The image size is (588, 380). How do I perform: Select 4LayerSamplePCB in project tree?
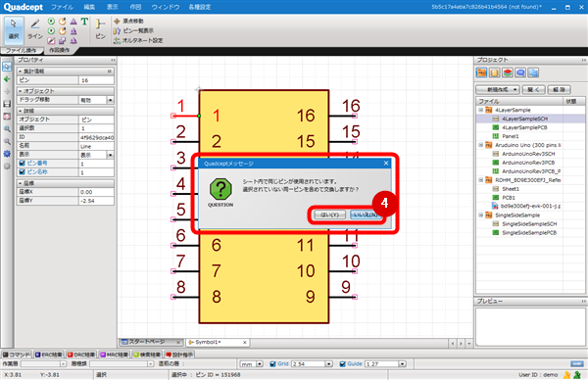(524, 127)
